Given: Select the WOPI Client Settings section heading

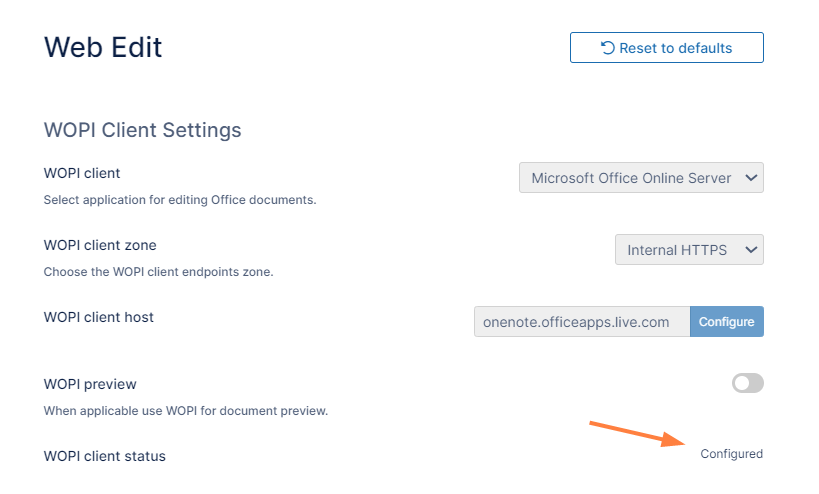Looking at the screenshot, I should (x=143, y=130).
